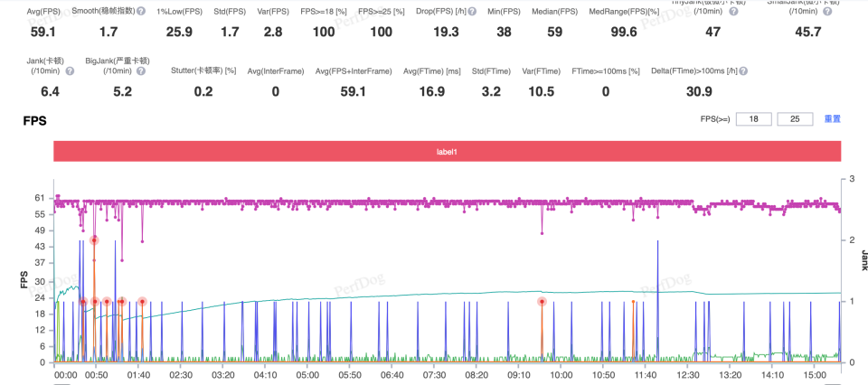Open help icon after Delta(FTime)>100ms [/h]
The image size is (868, 385).
click(x=743, y=71)
